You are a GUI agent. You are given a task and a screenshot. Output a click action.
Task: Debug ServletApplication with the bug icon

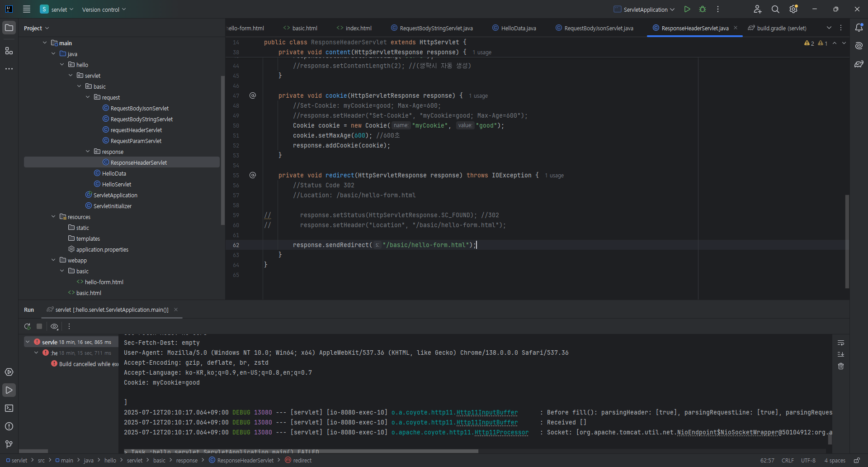coord(703,9)
